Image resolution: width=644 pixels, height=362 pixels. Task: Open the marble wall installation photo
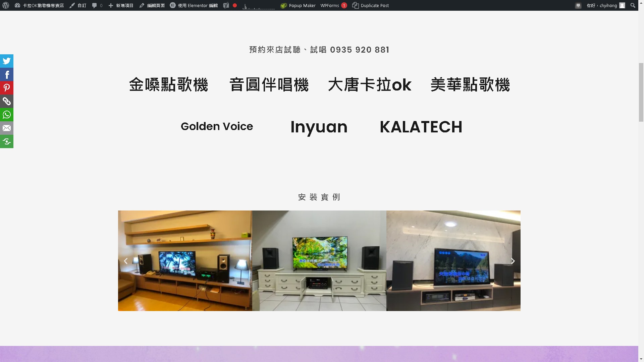coord(453,261)
